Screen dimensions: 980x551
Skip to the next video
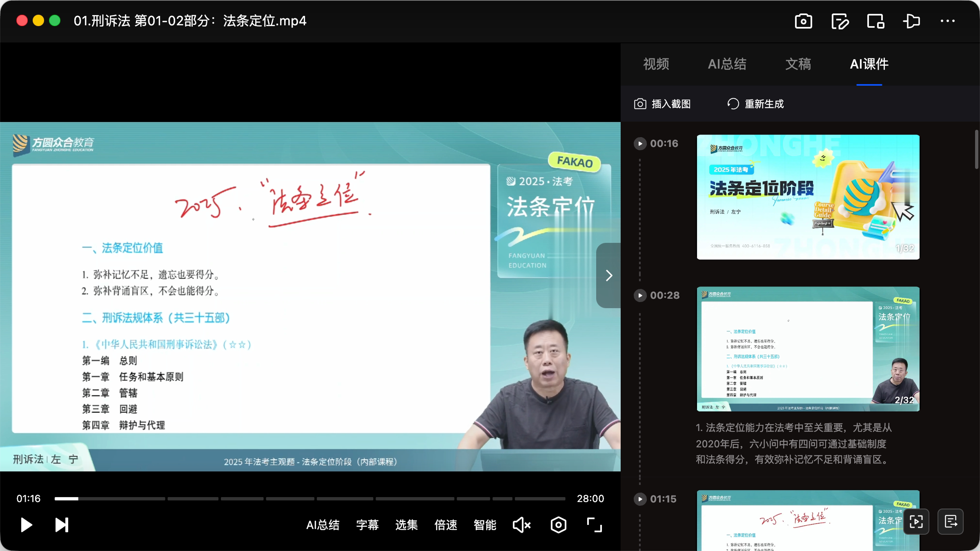click(x=62, y=525)
